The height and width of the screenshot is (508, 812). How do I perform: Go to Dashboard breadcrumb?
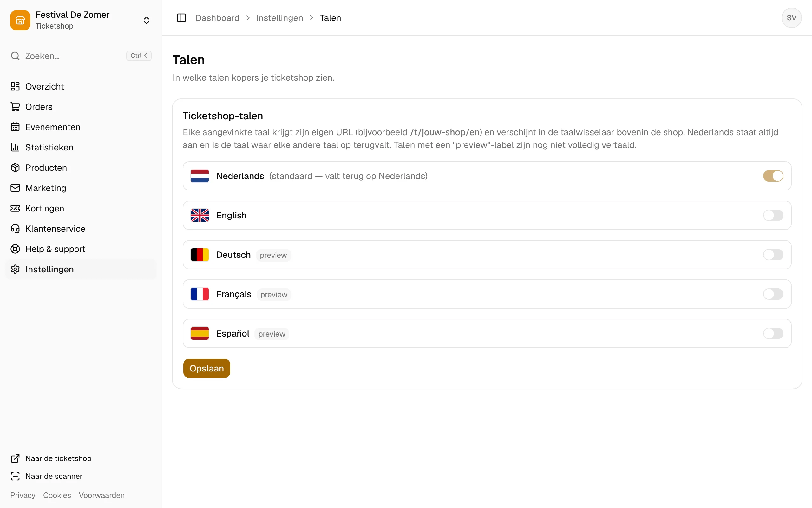[217, 18]
